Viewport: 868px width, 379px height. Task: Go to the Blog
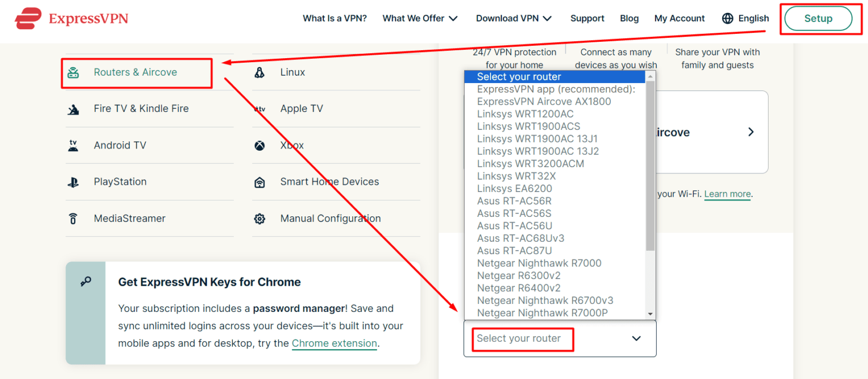[x=629, y=18]
